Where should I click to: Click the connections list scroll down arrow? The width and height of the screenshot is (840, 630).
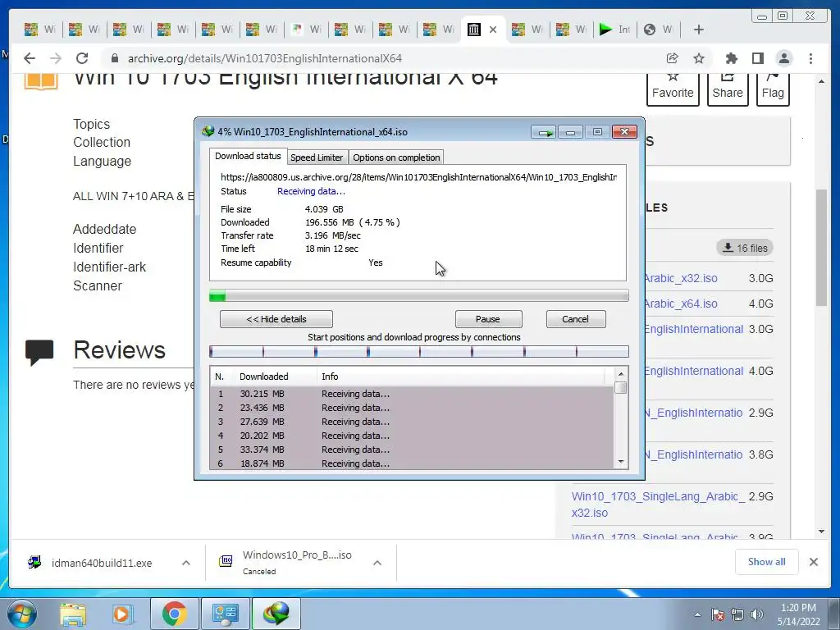[x=621, y=462]
